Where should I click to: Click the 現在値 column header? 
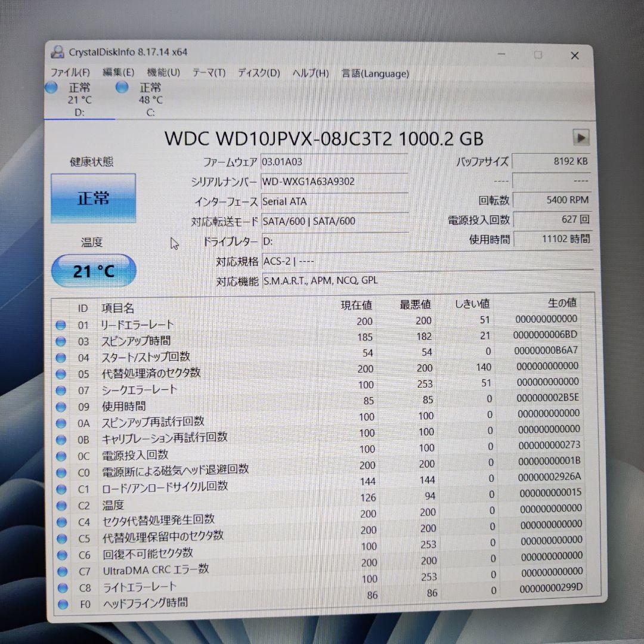point(356,305)
